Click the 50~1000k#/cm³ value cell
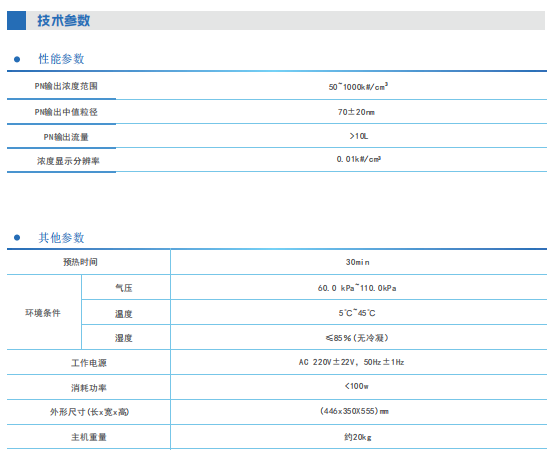This screenshot has width=552, height=461. coord(358,86)
